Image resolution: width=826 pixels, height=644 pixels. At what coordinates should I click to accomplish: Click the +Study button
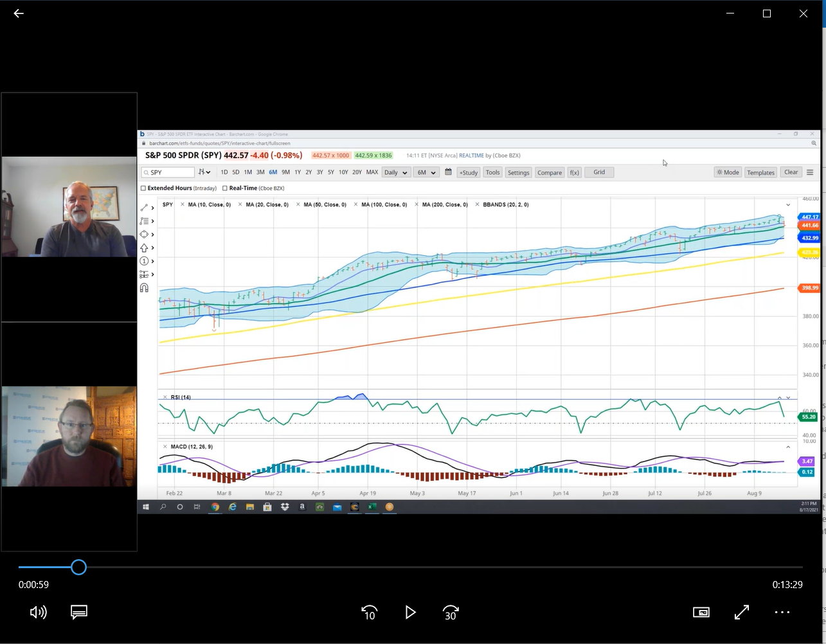click(469, 172)
